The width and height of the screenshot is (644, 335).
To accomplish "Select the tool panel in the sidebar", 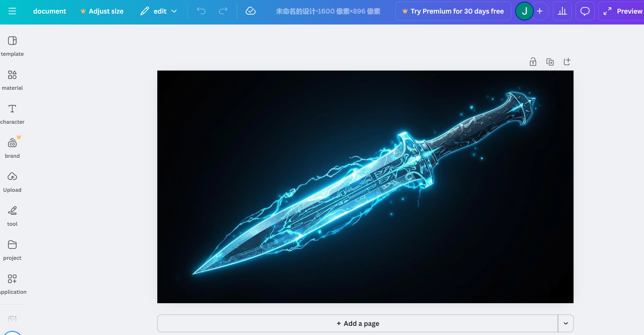I will [x=12, y=216].
